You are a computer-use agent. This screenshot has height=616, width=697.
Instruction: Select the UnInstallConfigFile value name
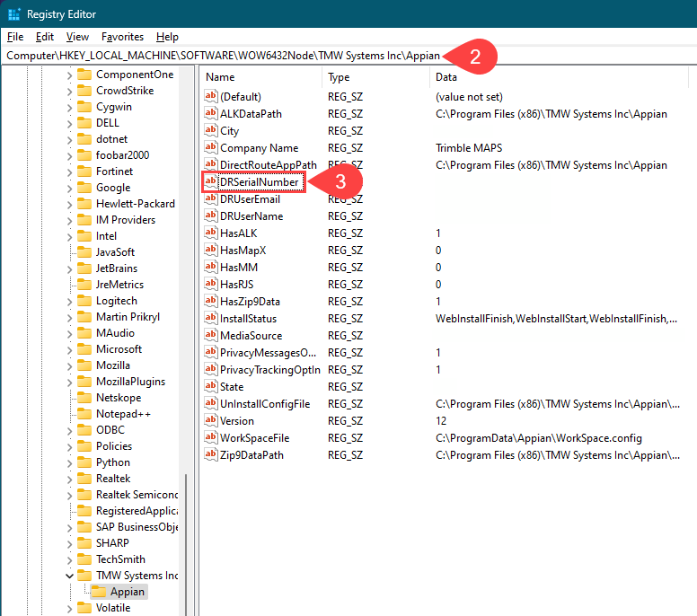(265, 403)
